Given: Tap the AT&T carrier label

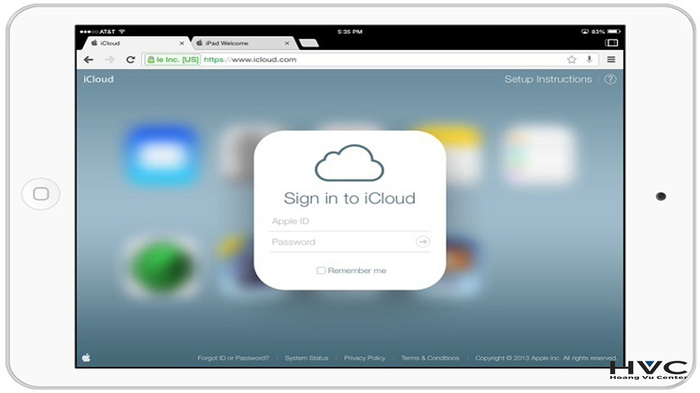Looking at the screenshot, I should coord(107,31).
